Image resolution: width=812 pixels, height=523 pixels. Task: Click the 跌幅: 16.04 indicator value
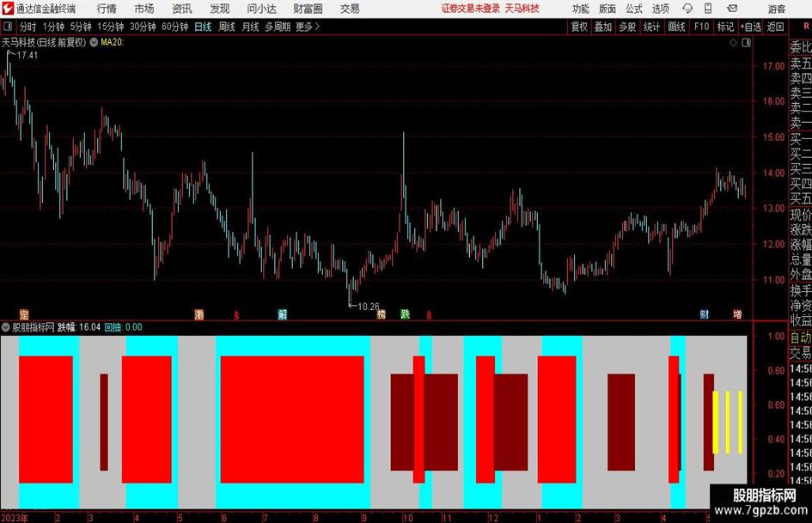click(79, 327)
